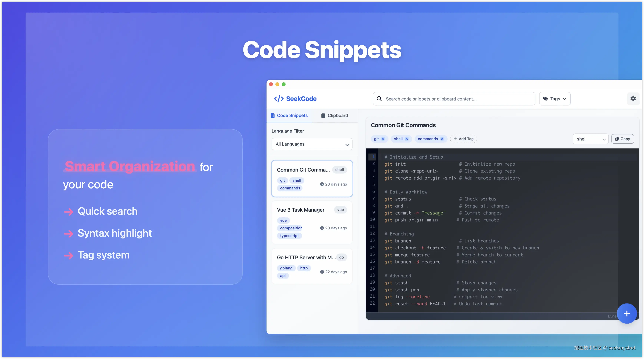Click the Add Tag button

point(463,139)
